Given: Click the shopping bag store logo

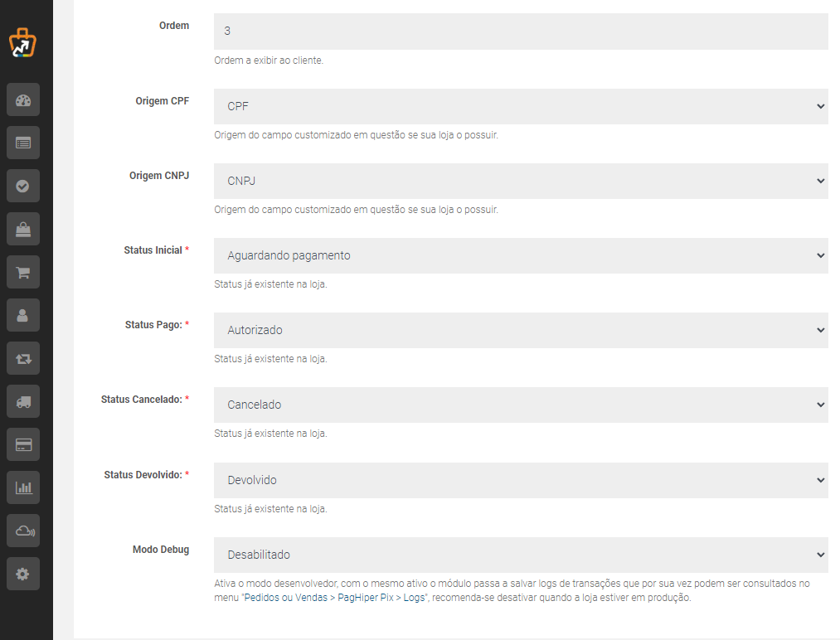Looking at the screenshot, I should tap(22, 43).
